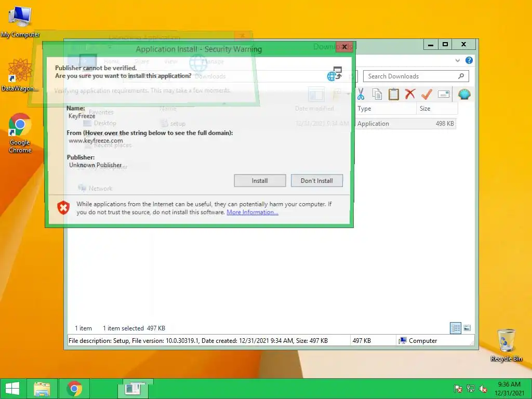Image resolution: width=532 pixels, height=399 pixels.
Task: Open the blue Help question mark icon
Action: coord(469,60)
